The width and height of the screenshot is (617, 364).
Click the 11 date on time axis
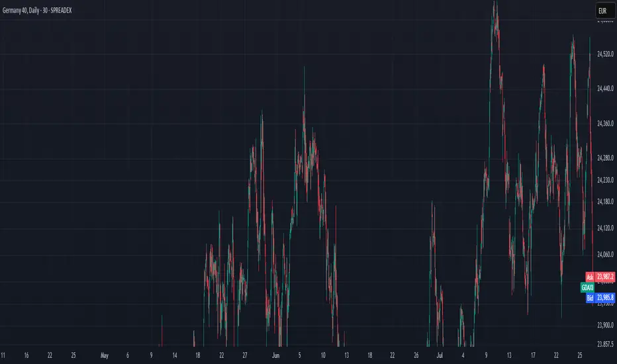[3, 355]
